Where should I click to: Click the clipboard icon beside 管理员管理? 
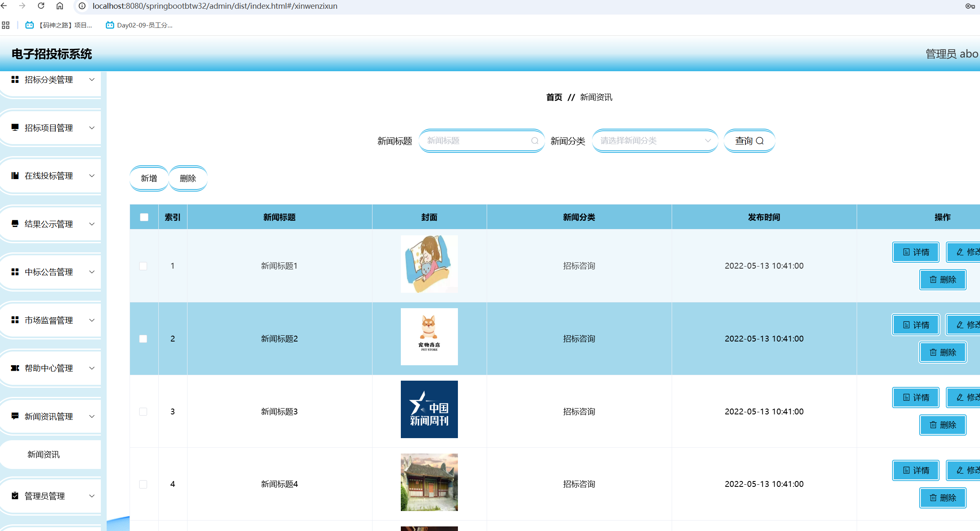15,496
